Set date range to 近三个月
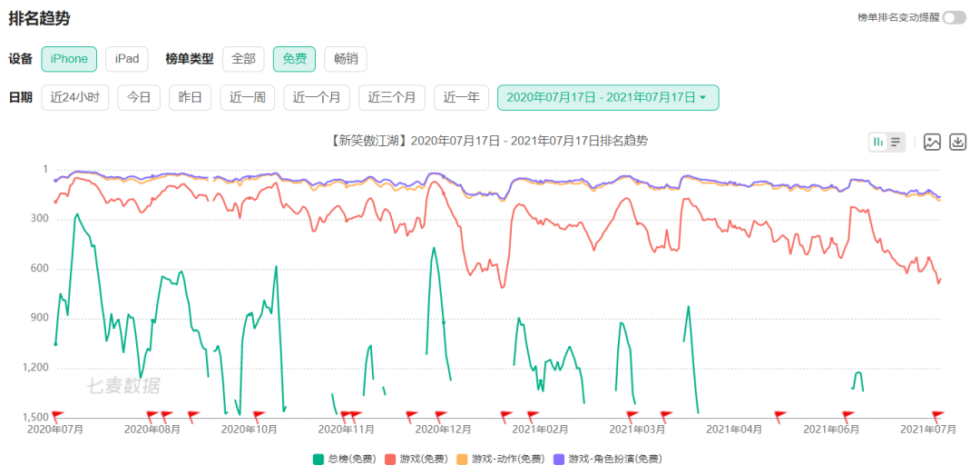This screenshot has height=475, width=980. pyautogui.click(x=392, y=97)
